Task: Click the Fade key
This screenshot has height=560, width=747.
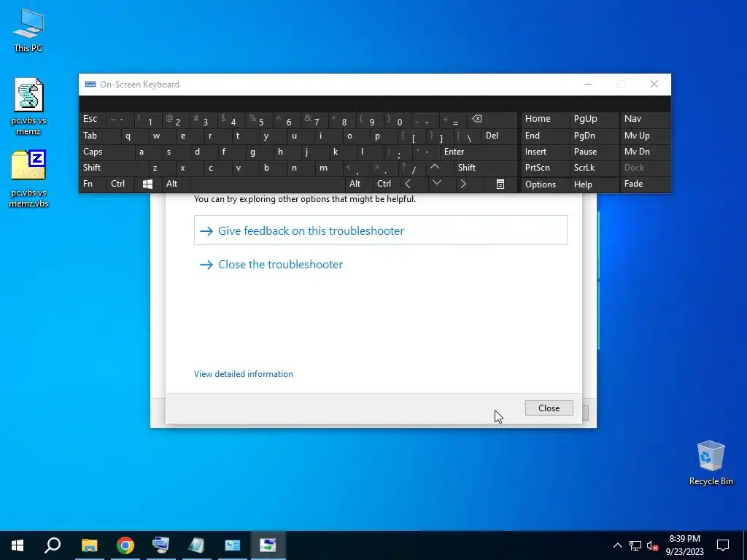Action: pyautogui.click(x=645, y=184)
